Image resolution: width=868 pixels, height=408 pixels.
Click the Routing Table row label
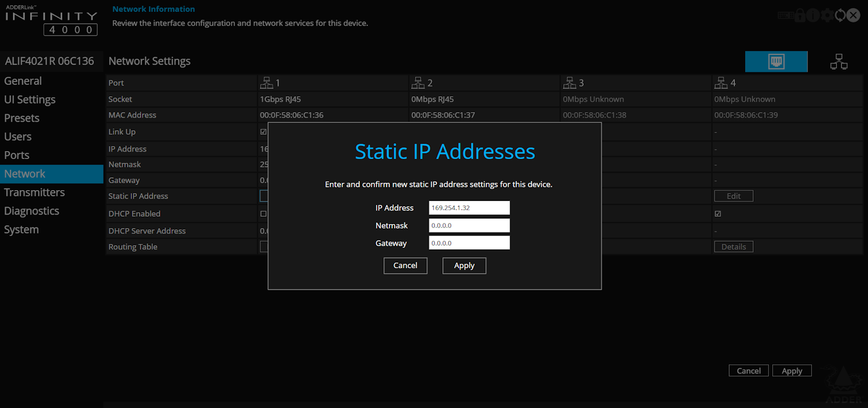pos(133,247)
